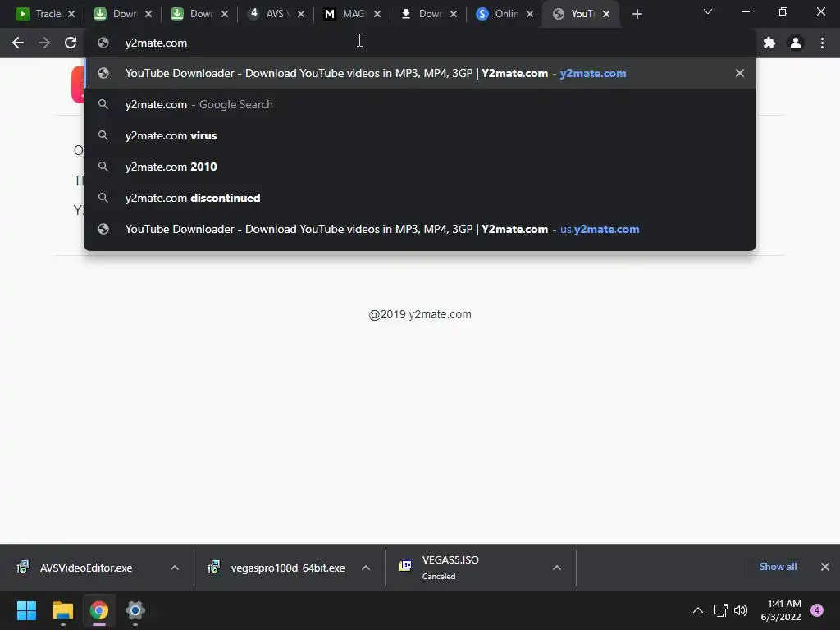
Task: Close the downloads bar
Action: pyautogui.click(x=825, y=567)
